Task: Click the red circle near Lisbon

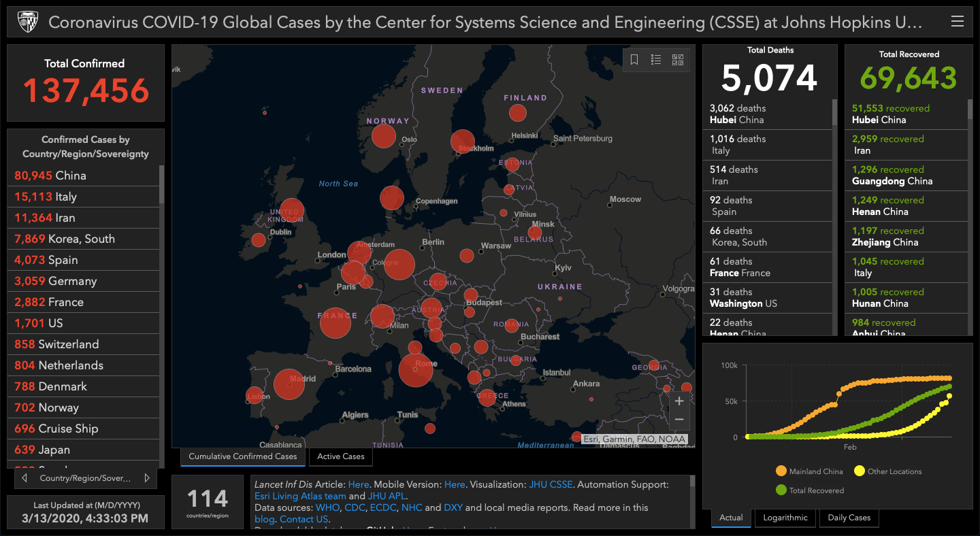Action: coord(255,395)
